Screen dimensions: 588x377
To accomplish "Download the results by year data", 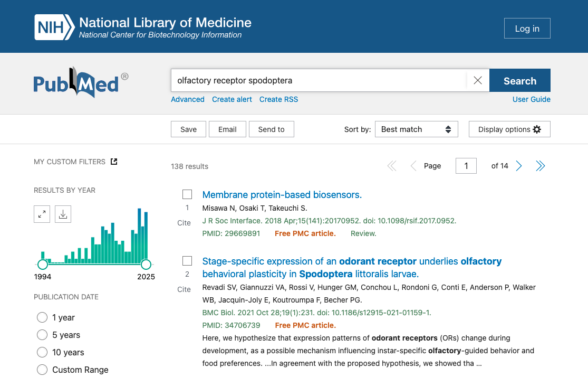I will coord(63,214).
